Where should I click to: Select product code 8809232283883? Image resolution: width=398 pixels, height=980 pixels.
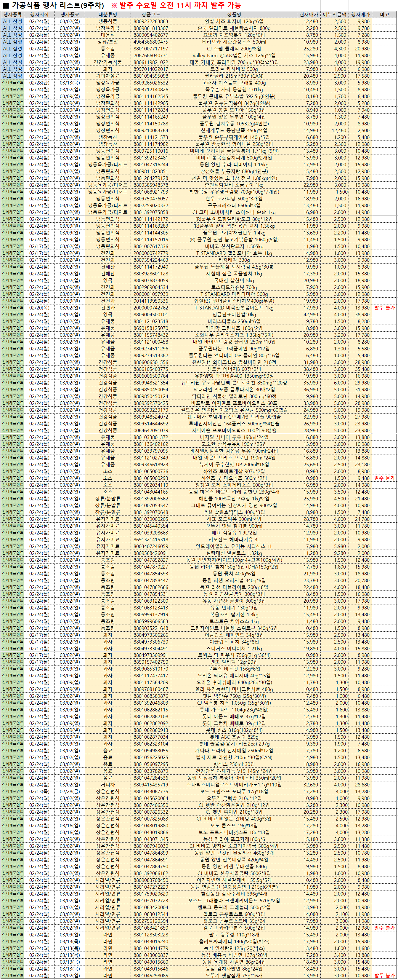151,21
